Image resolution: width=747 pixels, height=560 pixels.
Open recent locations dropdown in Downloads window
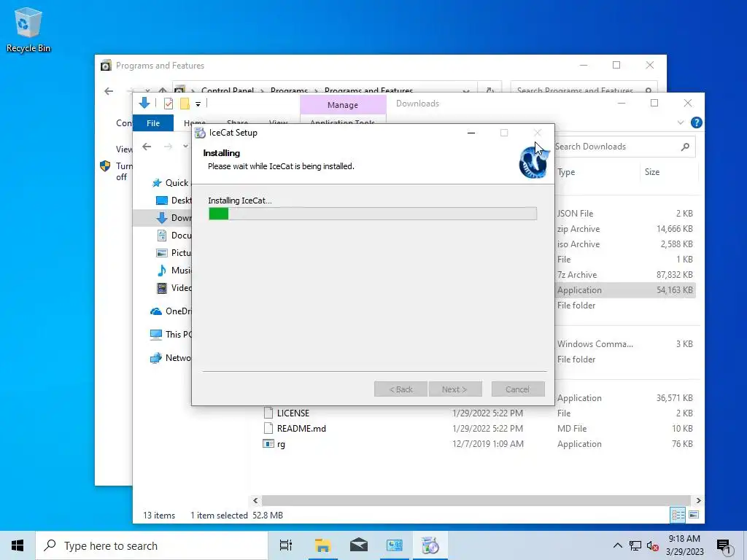point(185,146)
